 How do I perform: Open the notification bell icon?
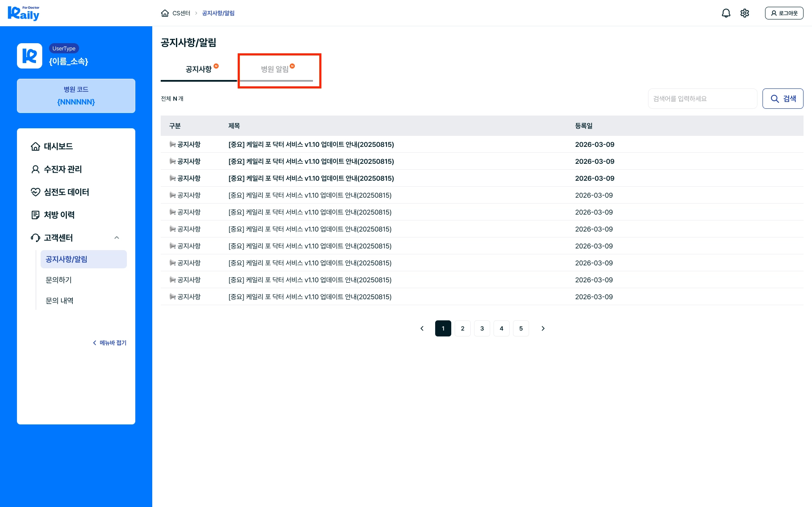tap(726, 13)
